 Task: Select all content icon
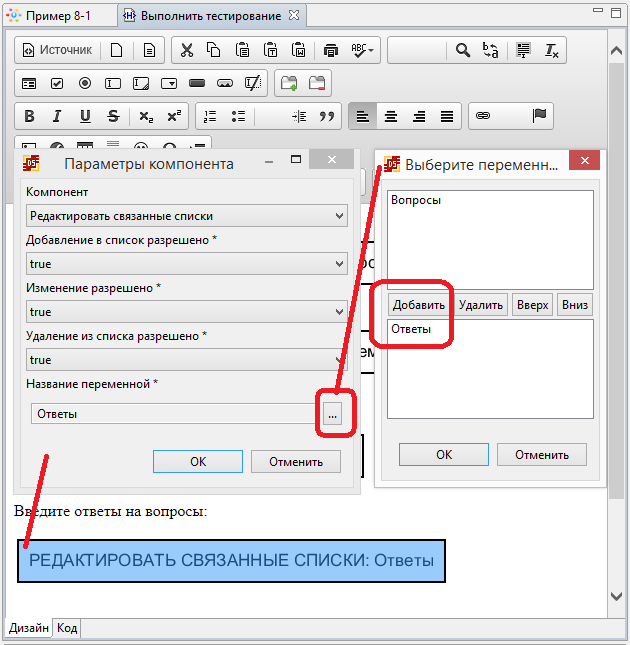523,50
